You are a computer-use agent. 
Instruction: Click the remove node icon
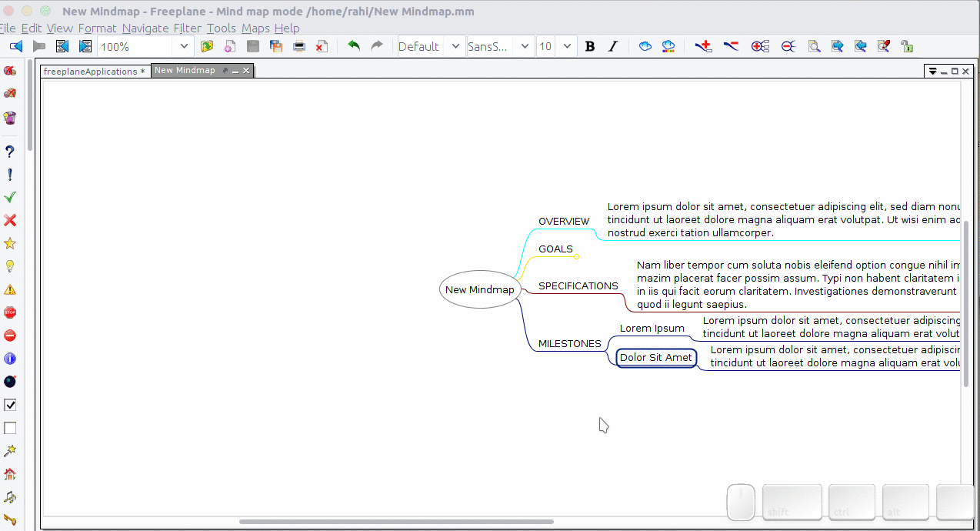731,46
